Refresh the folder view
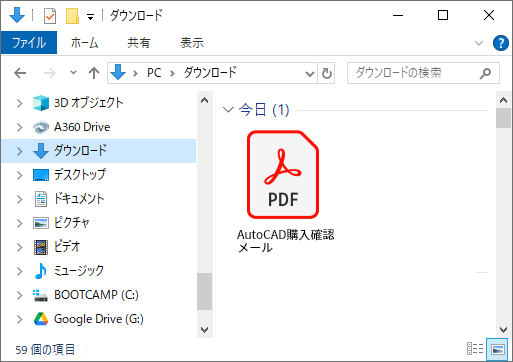 tap(326, 73)
